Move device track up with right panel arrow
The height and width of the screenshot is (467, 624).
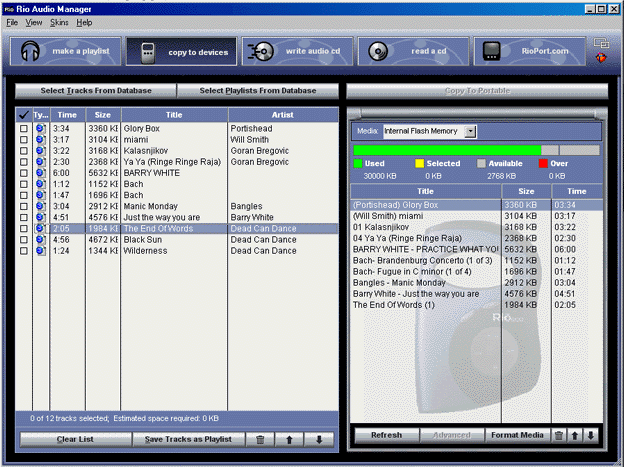(575, 435)
